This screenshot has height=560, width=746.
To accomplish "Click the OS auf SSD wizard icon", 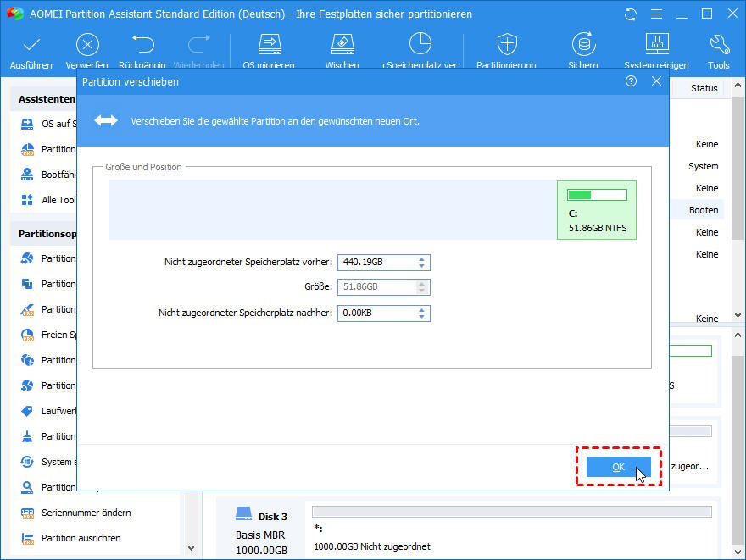I will 27,124.
